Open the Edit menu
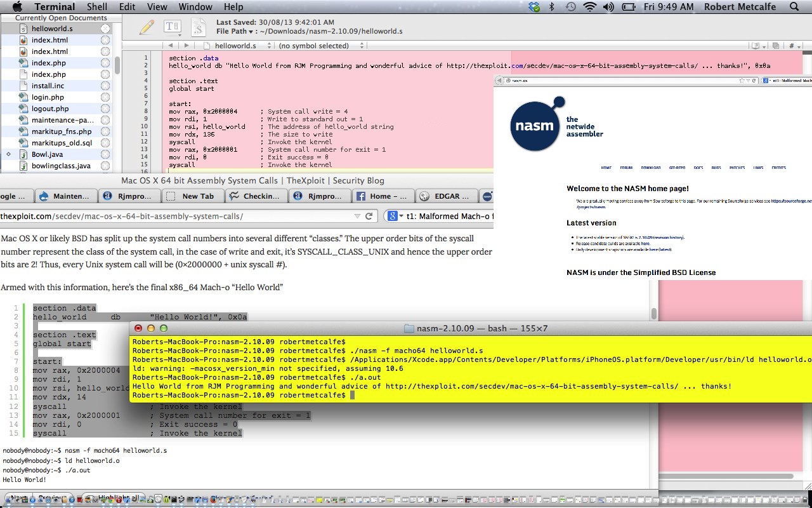This screenshot has height=508, width=812. pos(127,7)
